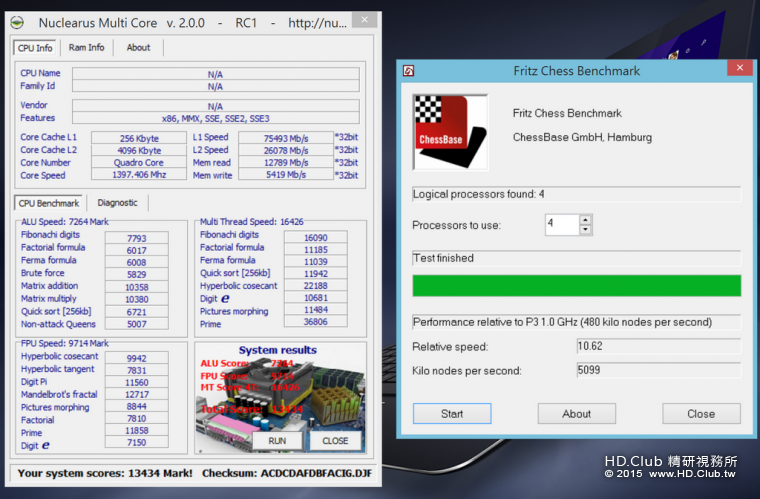
Task: Switch to the Ram Info tab
Action: point(86,47)
